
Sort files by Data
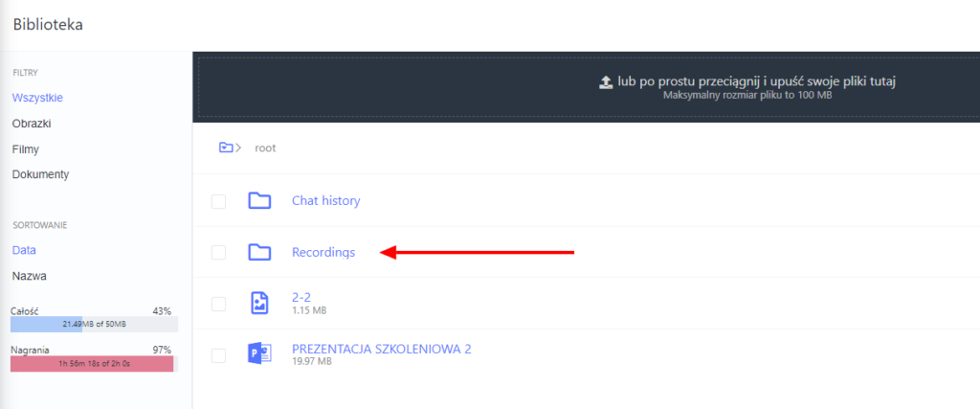pyautogui.click(x=24, y=250)
